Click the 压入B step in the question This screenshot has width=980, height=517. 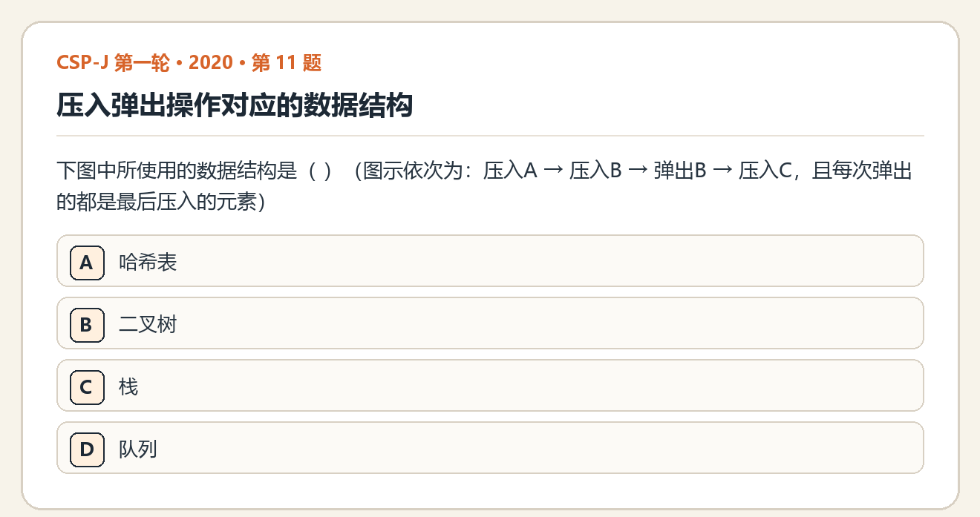(x=595, y=171)
